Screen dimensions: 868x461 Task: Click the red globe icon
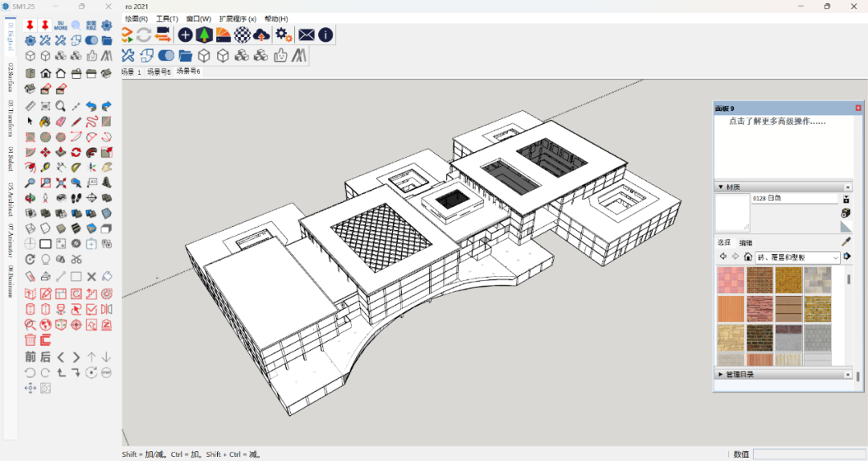point(45,325)
